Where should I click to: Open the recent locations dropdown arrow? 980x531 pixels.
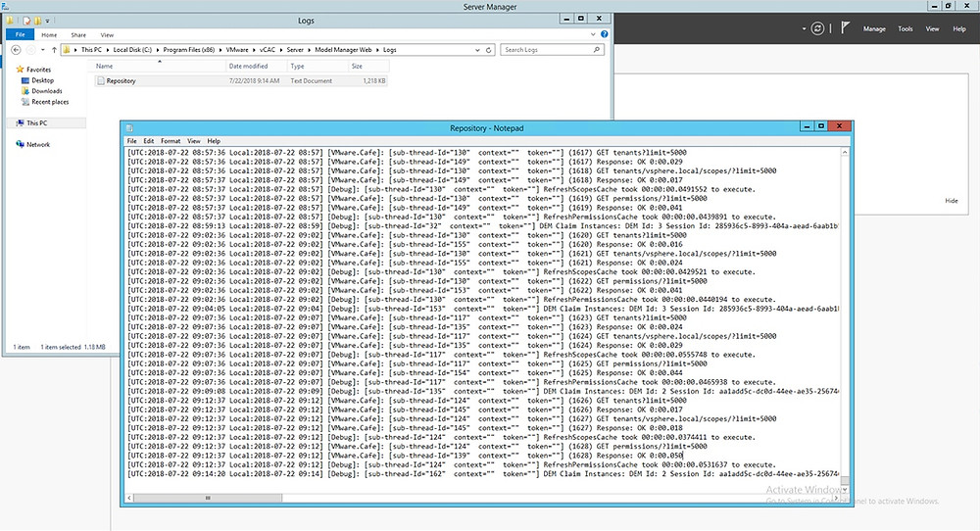coord(42,50)
